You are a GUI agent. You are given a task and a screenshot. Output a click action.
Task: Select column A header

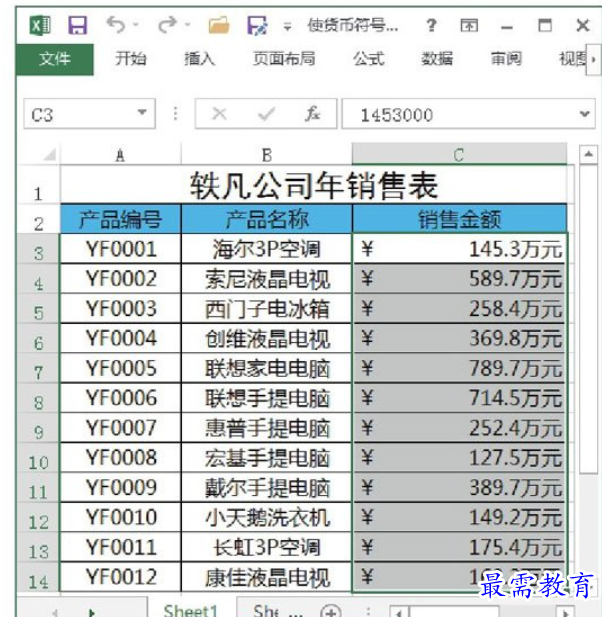pos(120,155)
